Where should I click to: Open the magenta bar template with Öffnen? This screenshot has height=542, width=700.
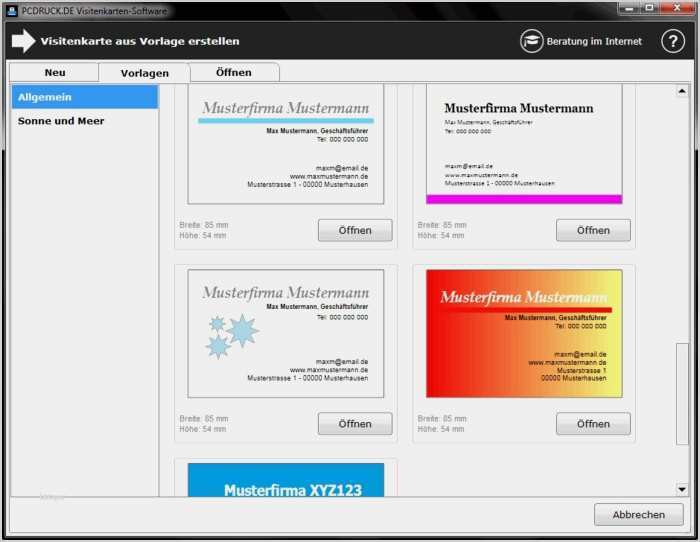tap(593, 230)
